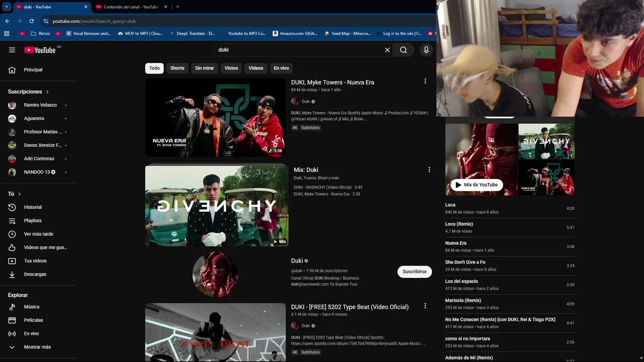Reload the page
The width and height of the screenshot is (644, 362).
tap(31, 21)
